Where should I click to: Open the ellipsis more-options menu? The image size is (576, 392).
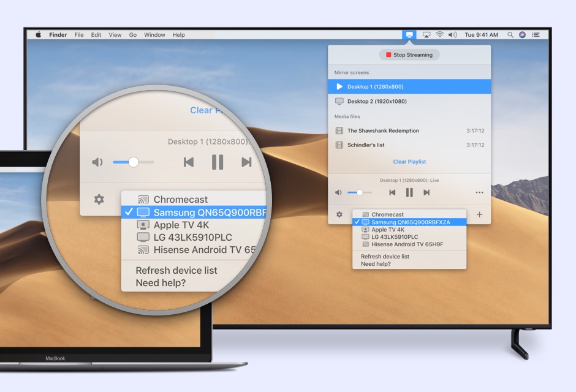(479, 192)
